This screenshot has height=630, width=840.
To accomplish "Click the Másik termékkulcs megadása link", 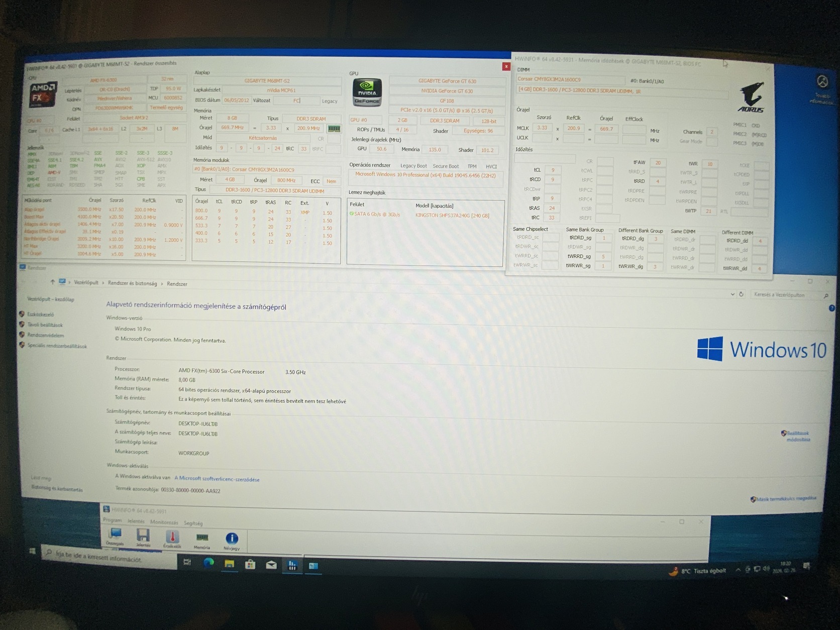I will click(786, 498).
